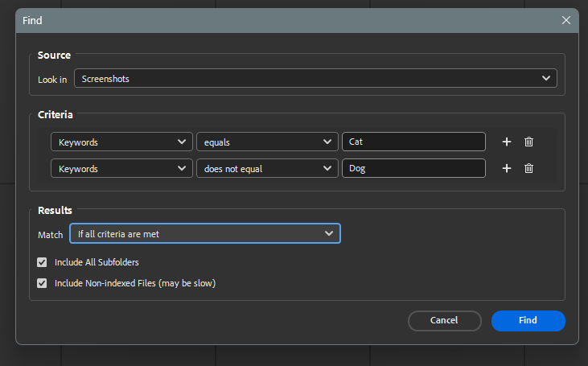The width and height of the screenshot is (588, 366).
Task: Open Keywords dropdown in the Dog row
Action: 121,168
